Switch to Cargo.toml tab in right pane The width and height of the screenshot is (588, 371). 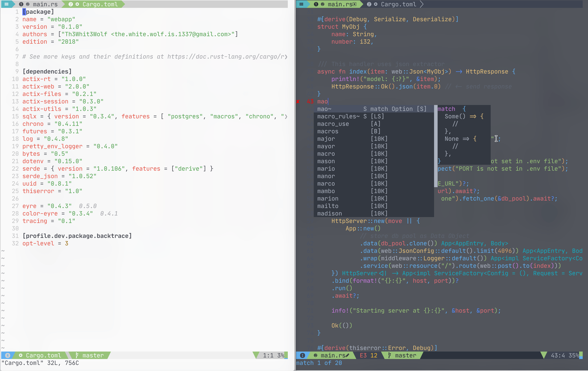398,4
